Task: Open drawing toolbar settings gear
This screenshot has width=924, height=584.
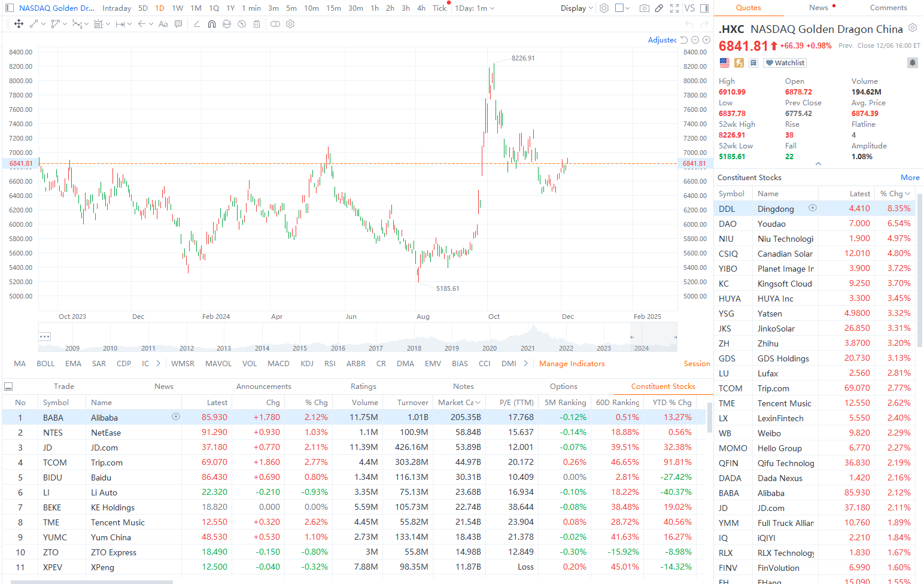Action: [290, 24]
